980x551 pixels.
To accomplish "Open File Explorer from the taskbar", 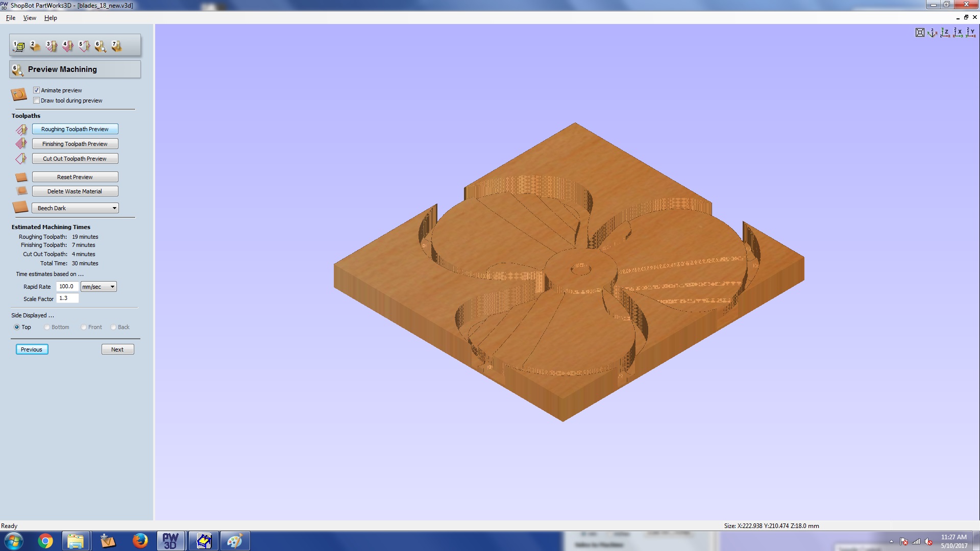I will tap(76, 541).
